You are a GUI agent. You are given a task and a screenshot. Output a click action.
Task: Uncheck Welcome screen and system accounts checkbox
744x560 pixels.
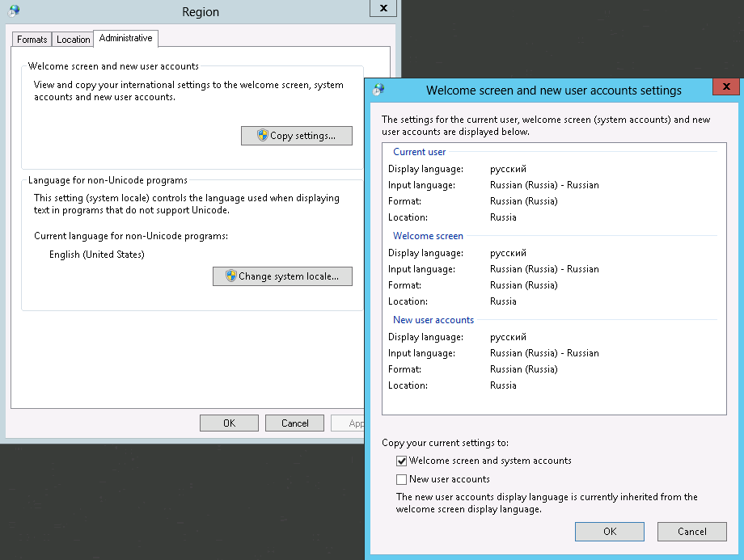coord(401,461)
